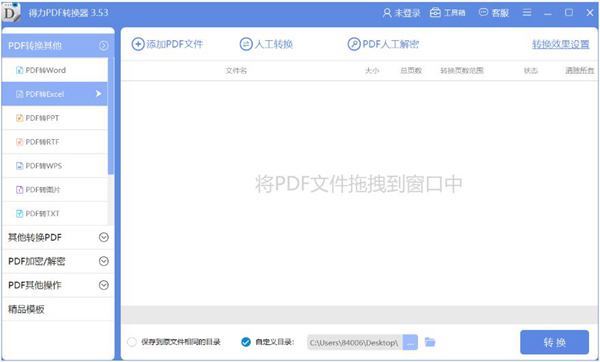
Task: Click the output path field C:\Users\84006\Desktop\
Action: 355,342
